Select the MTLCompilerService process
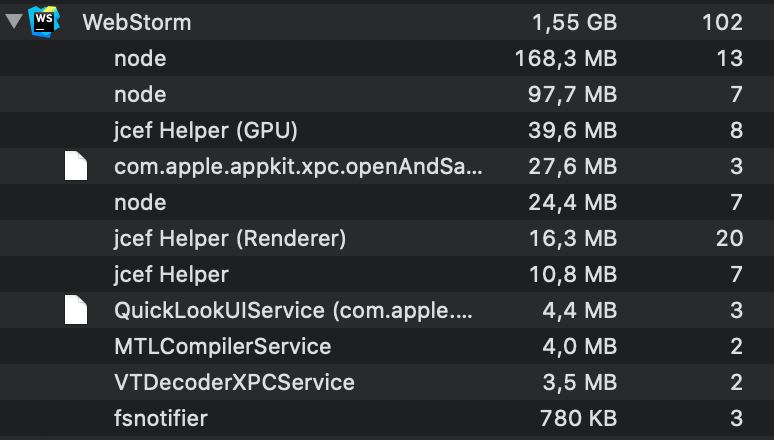Image resolution: width=774 pixels, height=440 pixels. point(387,346)
